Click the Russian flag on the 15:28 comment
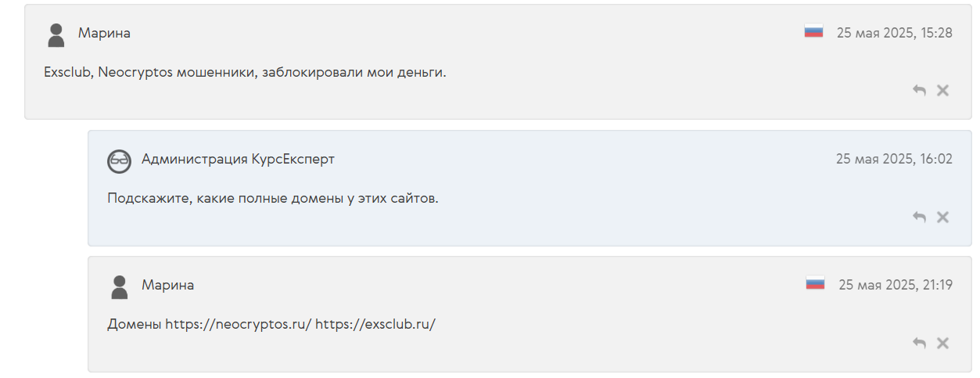The width and height of the screenshot is (980, 378). [x=813, y=32]
